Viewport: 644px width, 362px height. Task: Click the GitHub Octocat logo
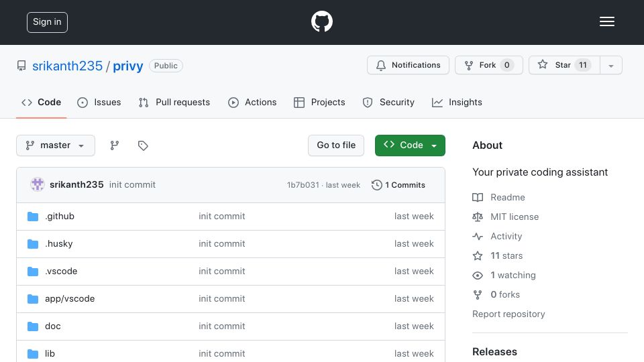(321, 21)
